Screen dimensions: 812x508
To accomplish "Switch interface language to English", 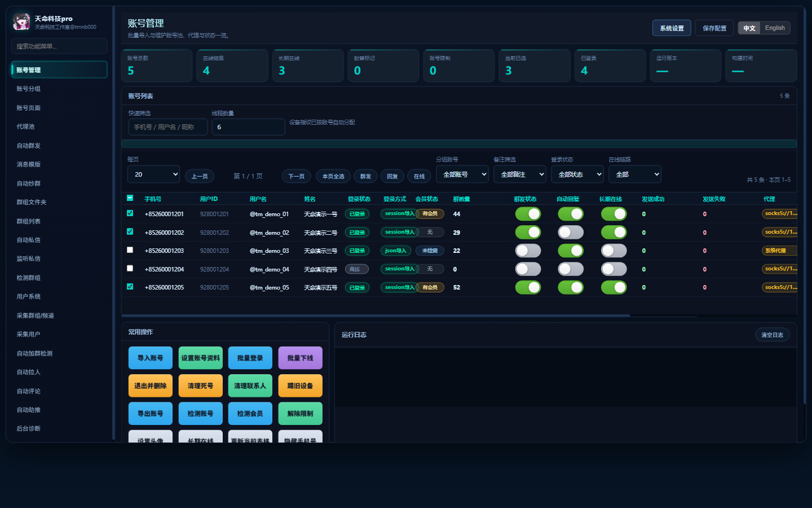I will (x=775, y=28).
